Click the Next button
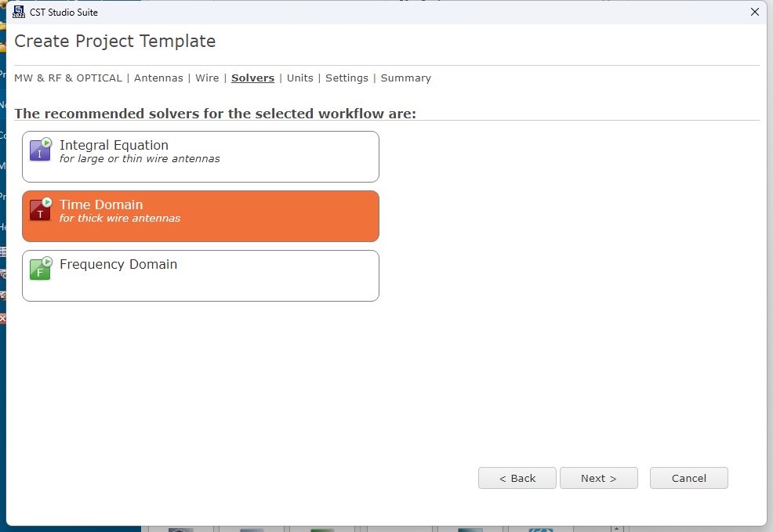 pos(599,478)
